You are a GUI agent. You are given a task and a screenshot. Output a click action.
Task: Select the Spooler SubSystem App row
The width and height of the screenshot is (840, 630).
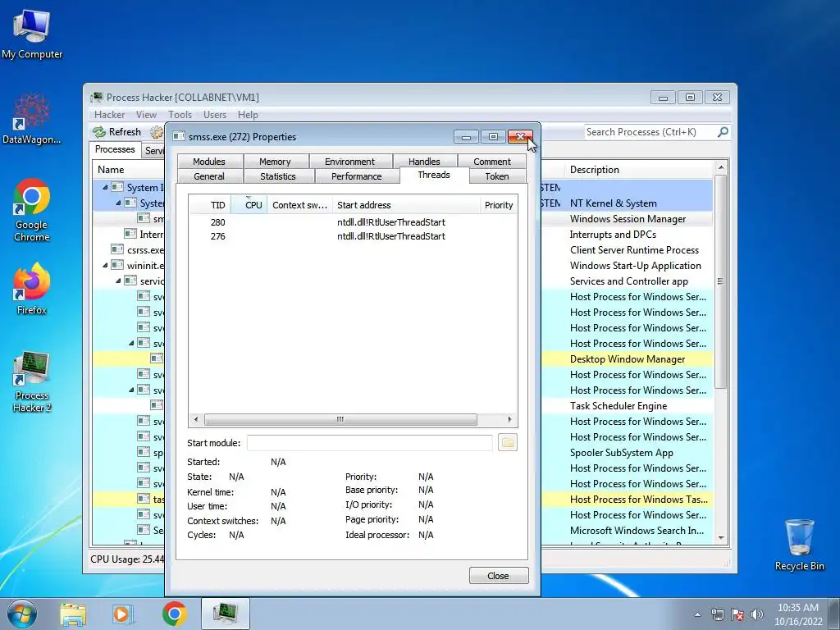[403, 453]
